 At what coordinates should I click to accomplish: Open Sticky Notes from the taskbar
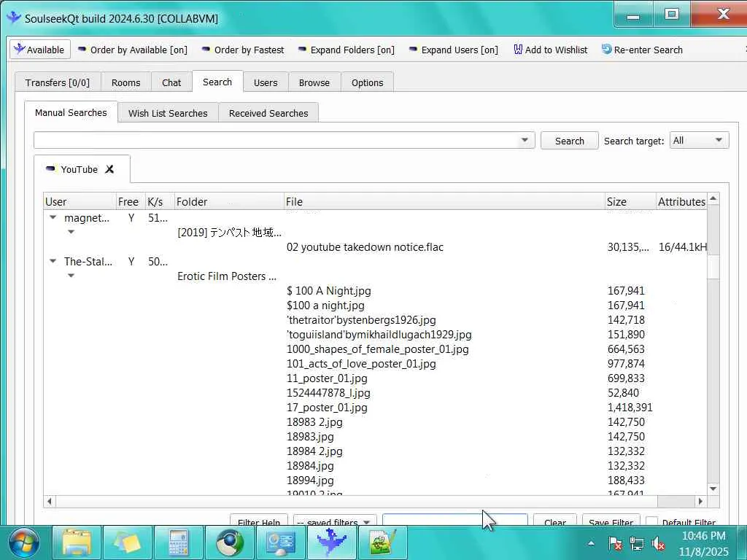tap(128, 542)
